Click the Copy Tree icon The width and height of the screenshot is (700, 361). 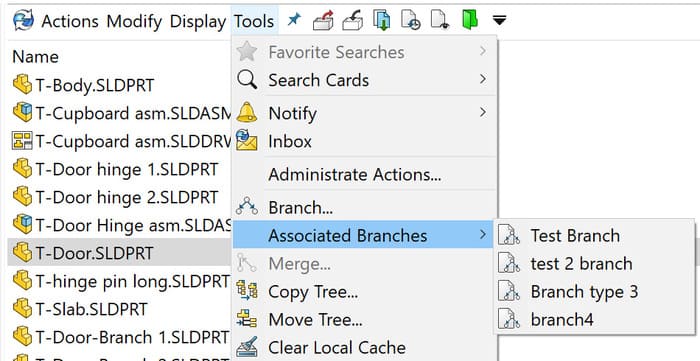(x=247, y=291)
